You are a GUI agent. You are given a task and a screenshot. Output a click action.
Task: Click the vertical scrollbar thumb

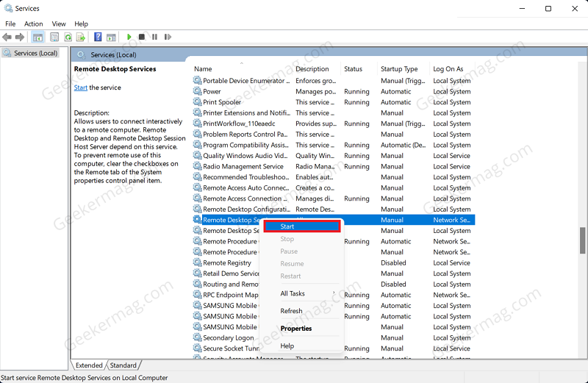[582, 240]
